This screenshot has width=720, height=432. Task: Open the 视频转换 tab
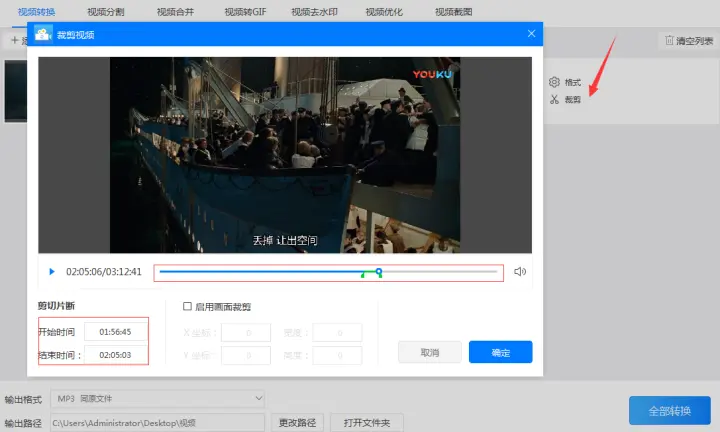coord(36,11)
